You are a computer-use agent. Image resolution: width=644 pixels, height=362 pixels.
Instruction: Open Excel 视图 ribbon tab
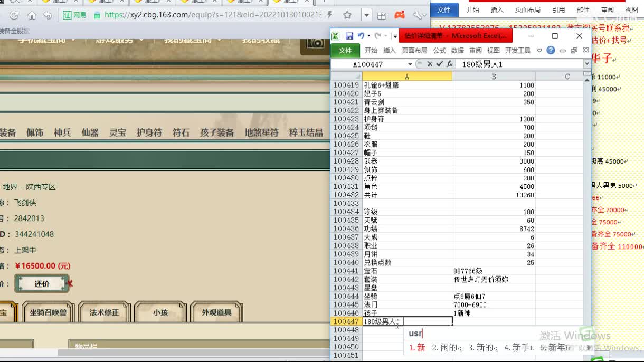[493, 51]
